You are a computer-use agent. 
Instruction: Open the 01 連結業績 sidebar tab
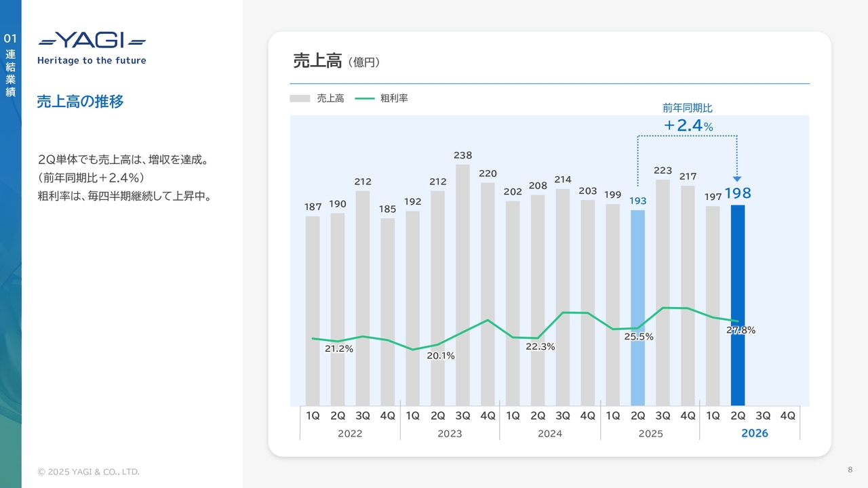click(x=10, y=65)
